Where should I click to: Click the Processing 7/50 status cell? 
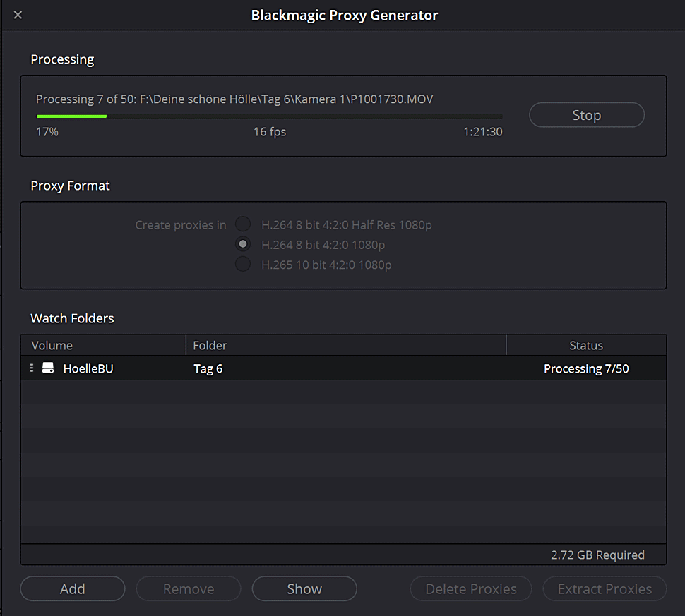(586, 369)
